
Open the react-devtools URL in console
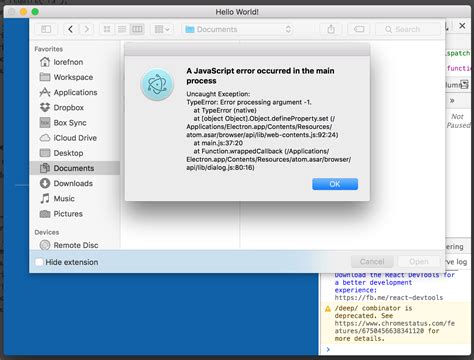[389, 298]
